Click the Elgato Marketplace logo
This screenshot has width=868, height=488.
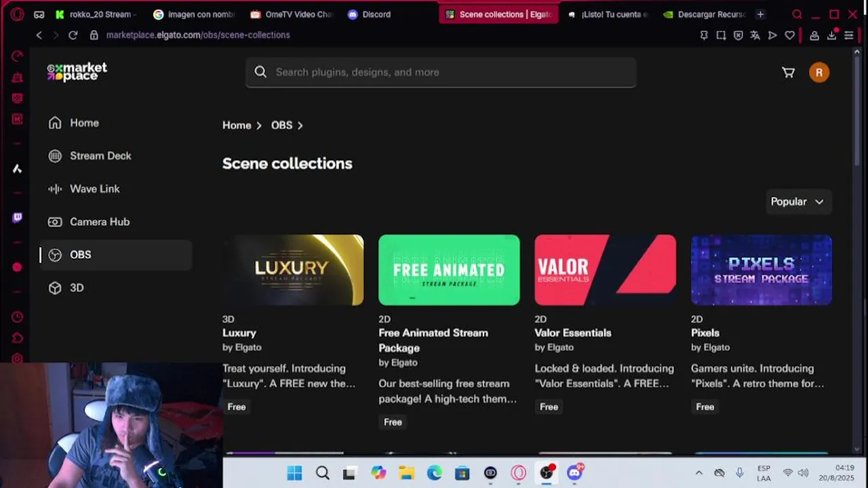[x=77, y=72]
